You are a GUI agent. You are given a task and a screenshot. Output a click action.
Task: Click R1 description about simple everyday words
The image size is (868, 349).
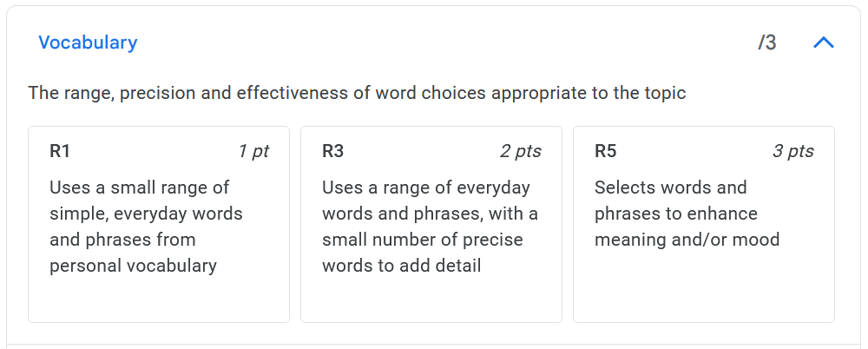click(x=146, y=214)
